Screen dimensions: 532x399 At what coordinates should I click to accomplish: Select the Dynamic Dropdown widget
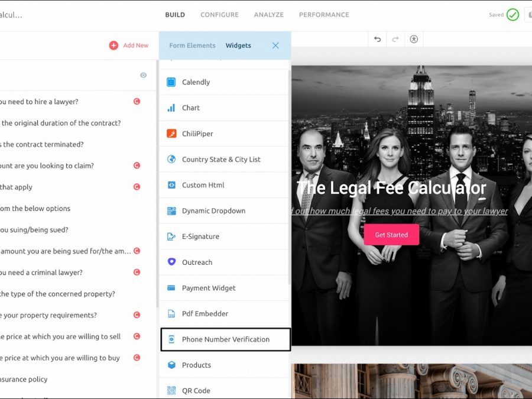(x=213, y=211)
